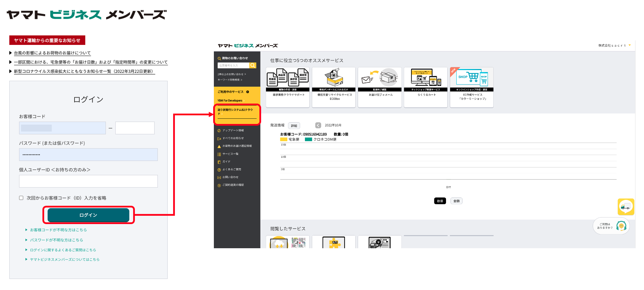Select よくあるご質問 menu item text

click(232, 170)
